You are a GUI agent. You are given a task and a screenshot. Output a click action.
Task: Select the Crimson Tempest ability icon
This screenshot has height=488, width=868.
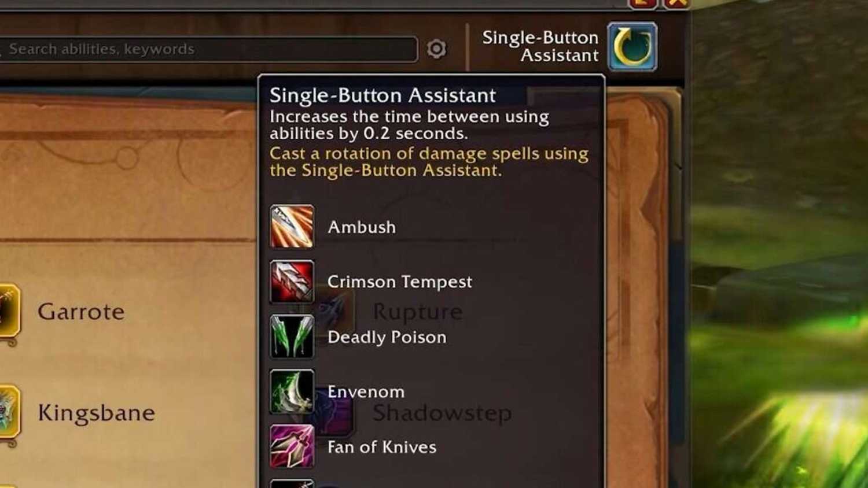292,282
